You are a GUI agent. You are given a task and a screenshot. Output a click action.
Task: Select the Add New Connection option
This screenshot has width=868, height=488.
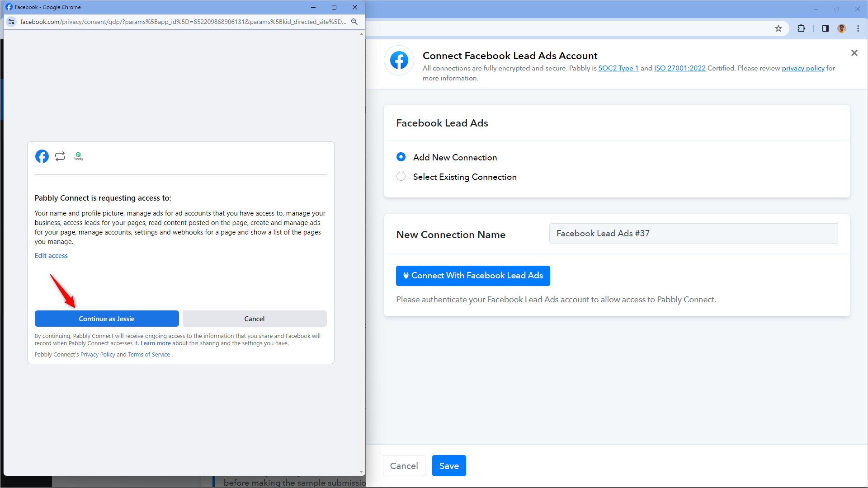401,157
